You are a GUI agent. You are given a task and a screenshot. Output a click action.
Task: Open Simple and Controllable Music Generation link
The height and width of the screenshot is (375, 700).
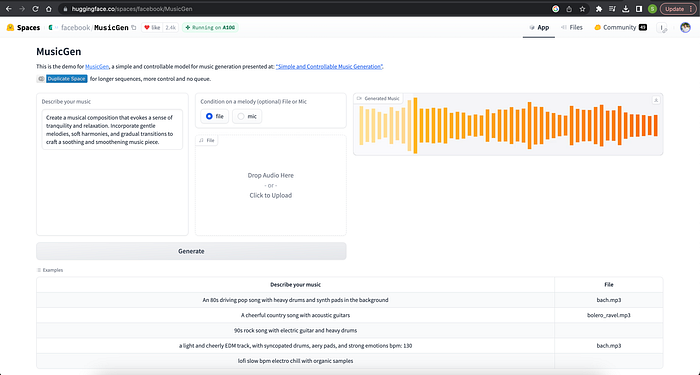329,67
